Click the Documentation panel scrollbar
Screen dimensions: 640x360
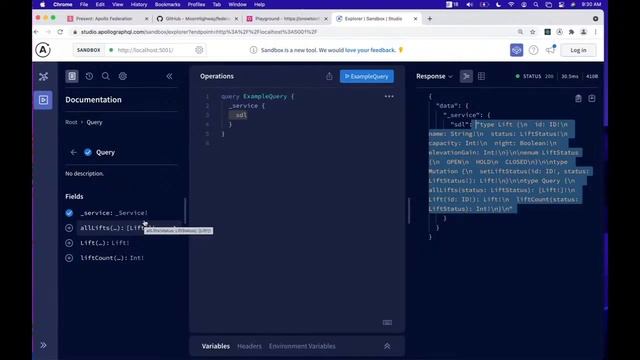pos(185,211)
